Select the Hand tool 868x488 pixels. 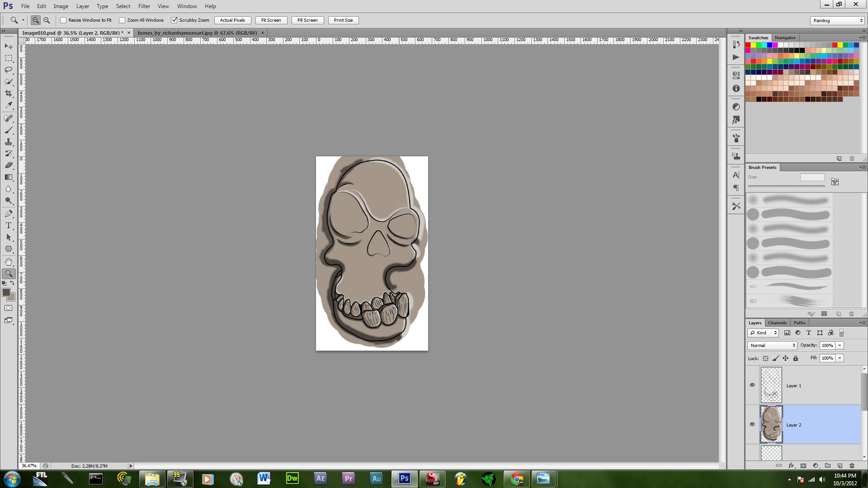pos(9,262)
